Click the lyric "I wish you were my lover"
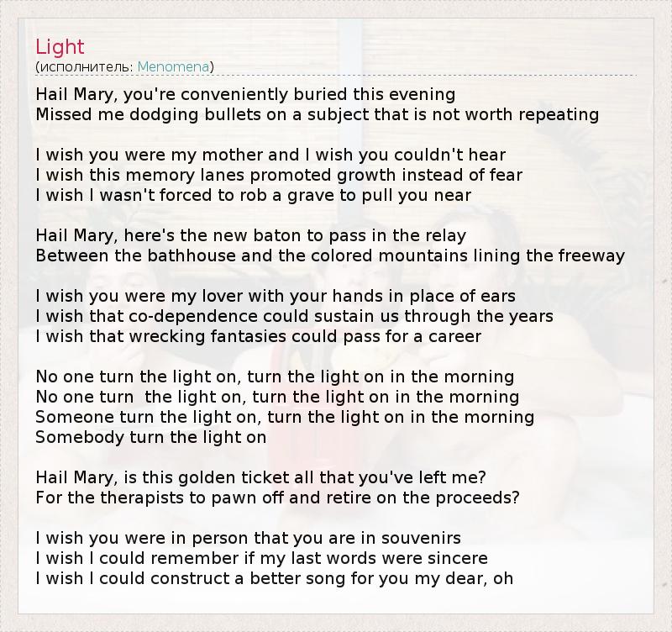 [276, 296]
